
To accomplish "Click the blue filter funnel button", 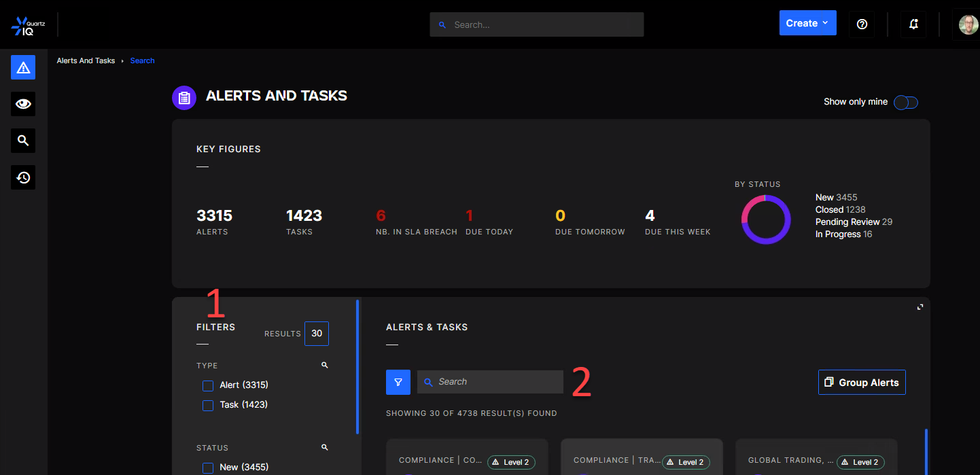I will [398, 382].
